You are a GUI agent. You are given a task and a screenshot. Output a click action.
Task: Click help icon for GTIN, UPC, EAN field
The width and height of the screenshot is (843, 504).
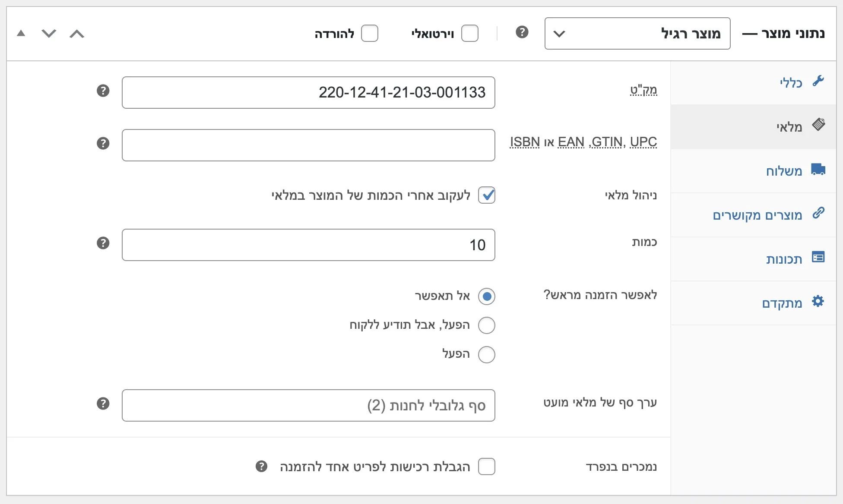pos(103,143)
